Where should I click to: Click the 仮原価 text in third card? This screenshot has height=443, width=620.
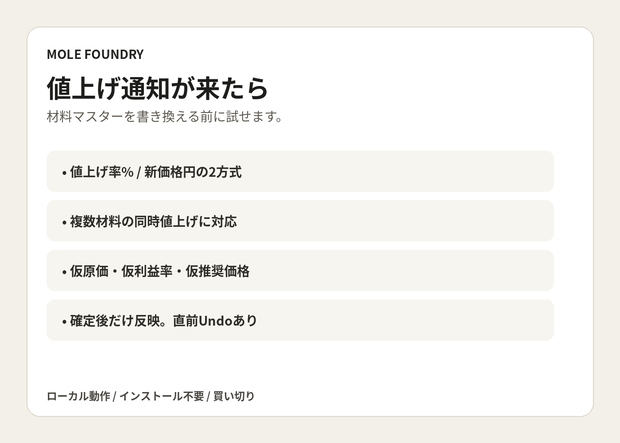89,271
